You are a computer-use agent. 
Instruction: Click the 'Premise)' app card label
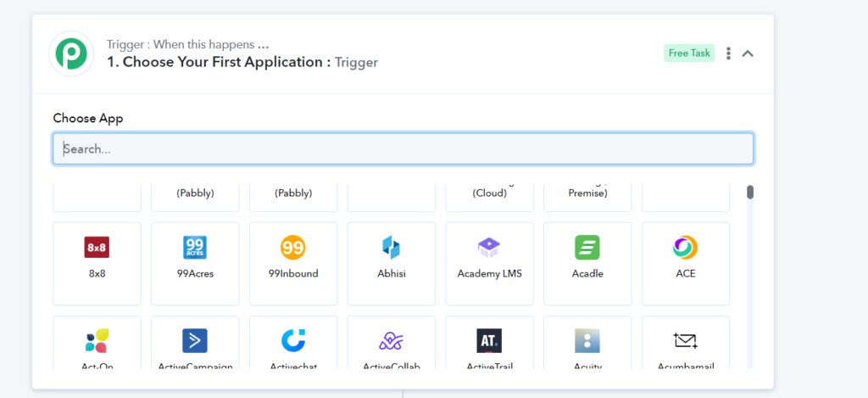tap(587, 193)
